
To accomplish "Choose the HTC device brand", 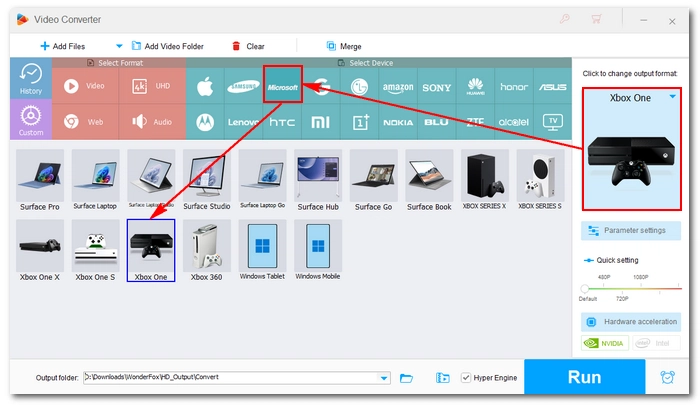I will click(282, 122).
